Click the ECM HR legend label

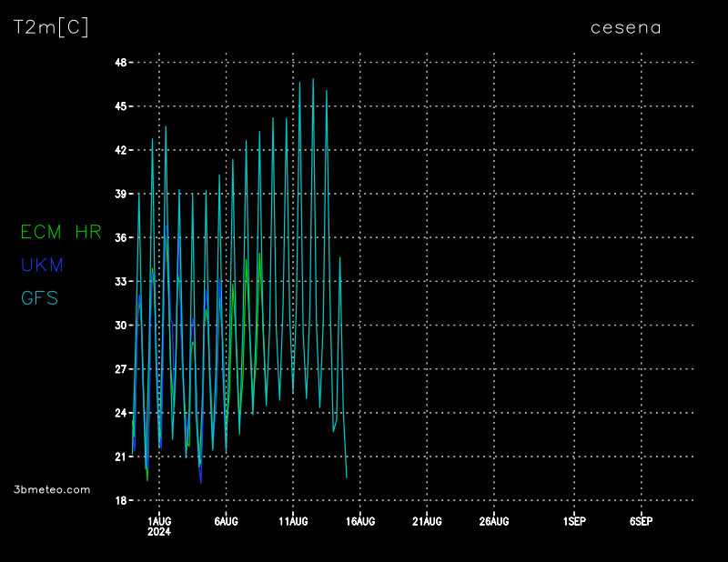pyautogui.click(x=61, y=232)
